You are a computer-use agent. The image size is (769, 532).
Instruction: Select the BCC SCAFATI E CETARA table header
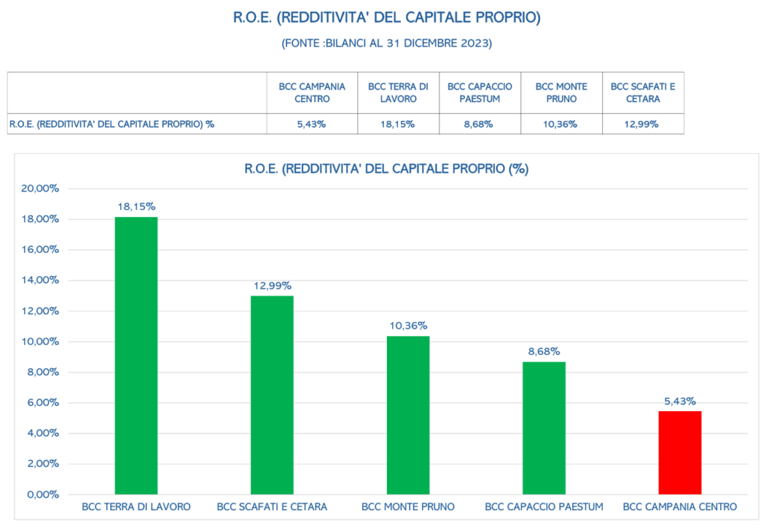(x=643, y=92)
